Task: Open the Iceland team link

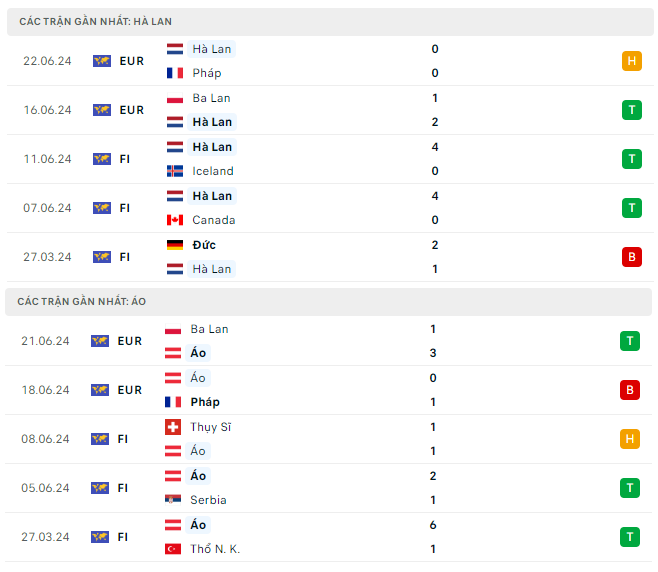Action: 212,171
